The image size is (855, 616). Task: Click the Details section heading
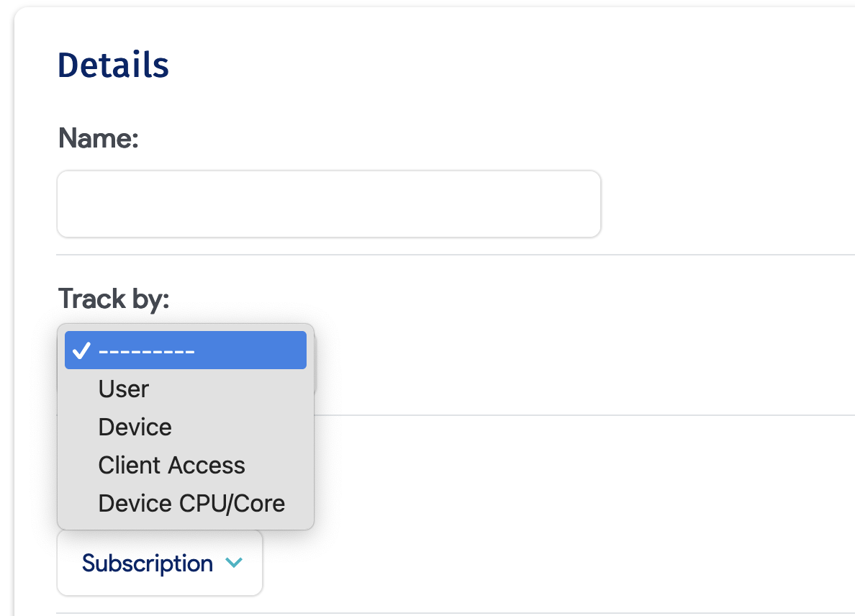[113, 65]
